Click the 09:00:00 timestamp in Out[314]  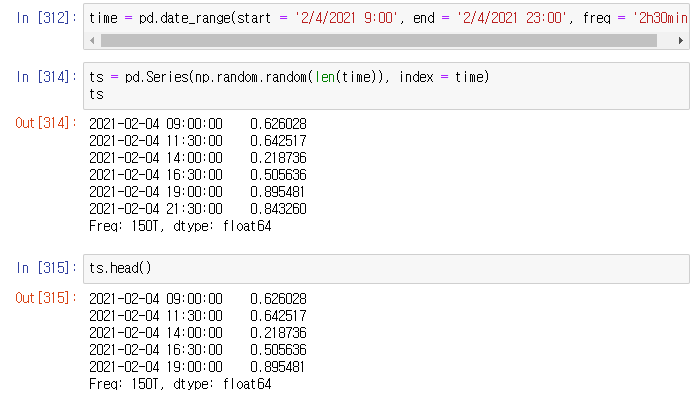pyautogui.click(x=156, y=124)
